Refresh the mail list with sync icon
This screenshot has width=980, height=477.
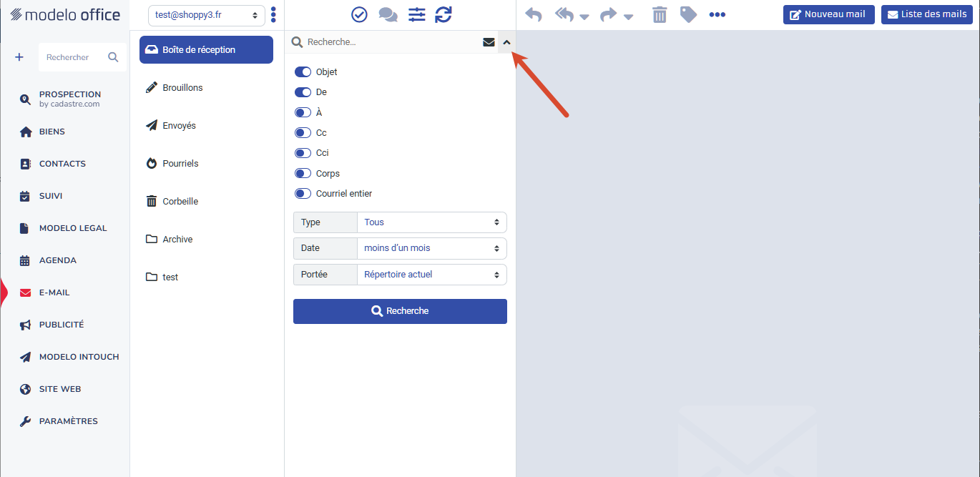(444, 14)
